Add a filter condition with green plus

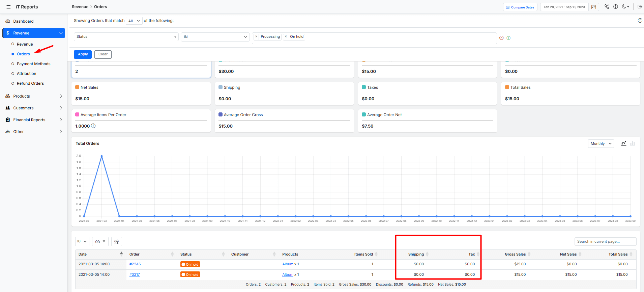coord(508,38)
